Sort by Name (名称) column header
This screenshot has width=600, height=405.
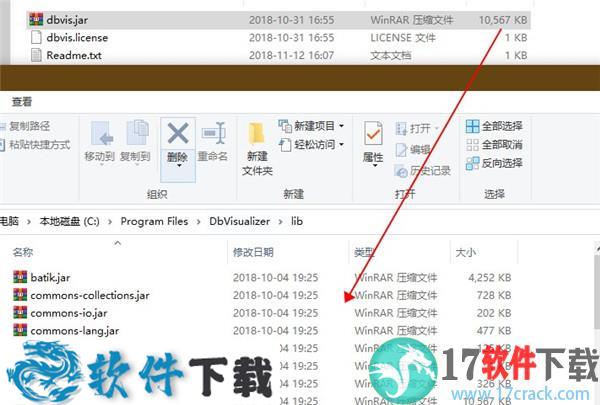(x=23, y=252)
